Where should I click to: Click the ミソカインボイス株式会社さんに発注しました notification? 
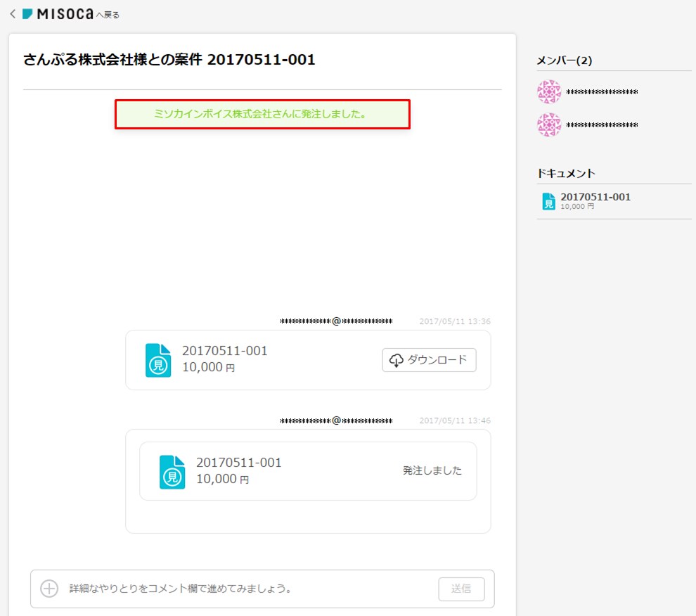(262, 115)
